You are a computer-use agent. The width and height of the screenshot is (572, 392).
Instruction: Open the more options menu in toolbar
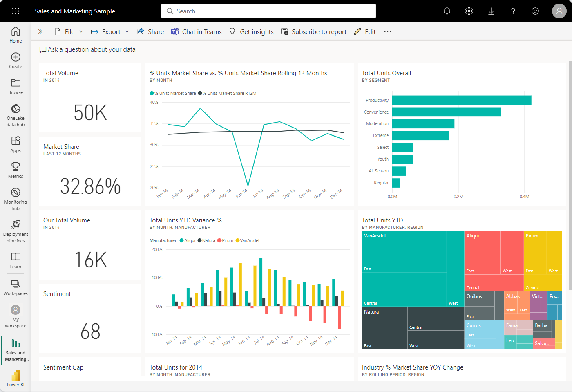[x=387, y=31]
